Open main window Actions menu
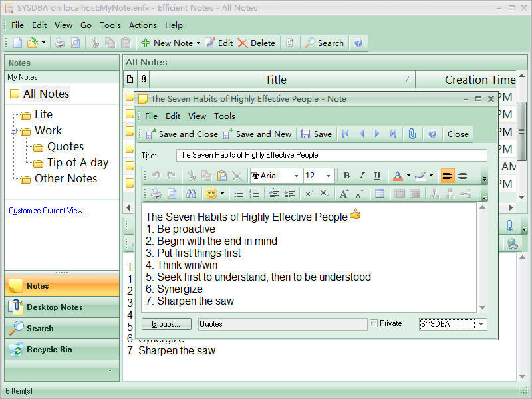532x399 pixels. tap(142, 25)
